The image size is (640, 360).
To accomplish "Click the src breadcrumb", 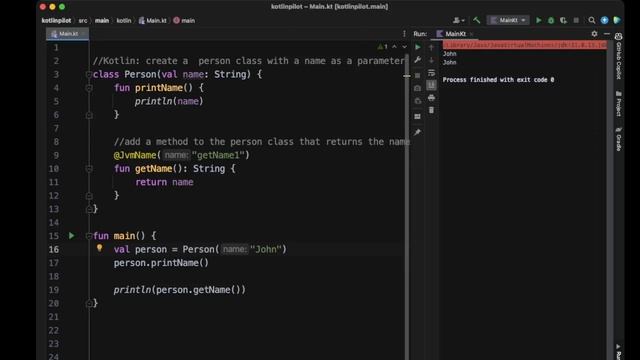I will pos(83,20).
